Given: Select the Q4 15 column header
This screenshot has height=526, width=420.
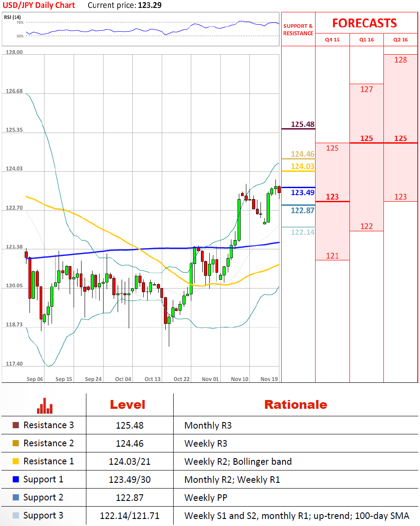Looking at the screenshot, I should (332, 40).
